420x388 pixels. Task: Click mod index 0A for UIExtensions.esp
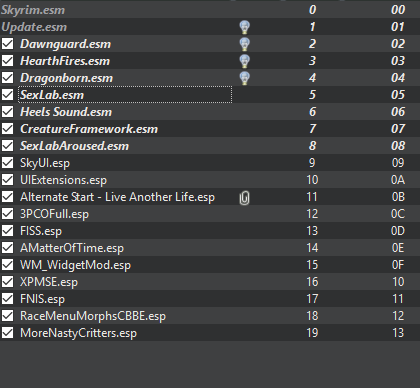(x=398, y=180)
